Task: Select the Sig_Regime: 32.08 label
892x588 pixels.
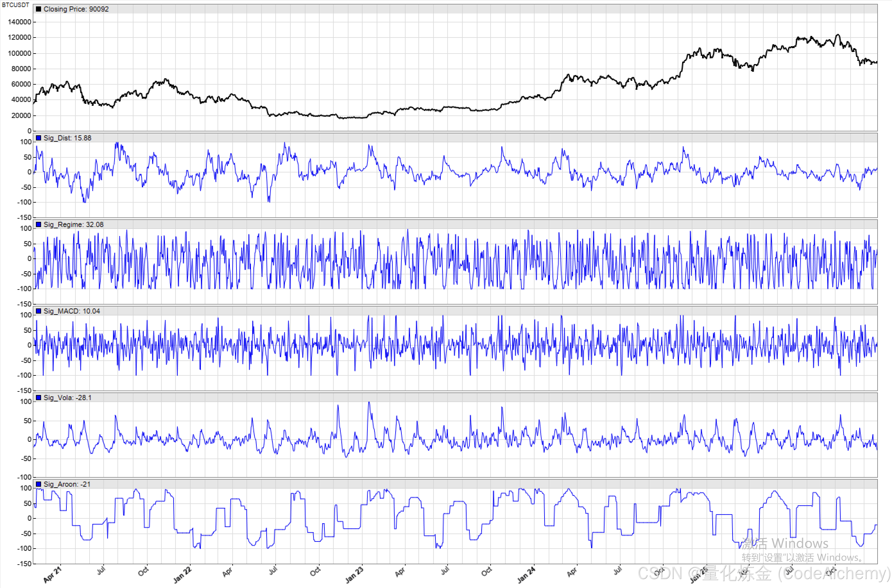Action: tap(73, 225)
